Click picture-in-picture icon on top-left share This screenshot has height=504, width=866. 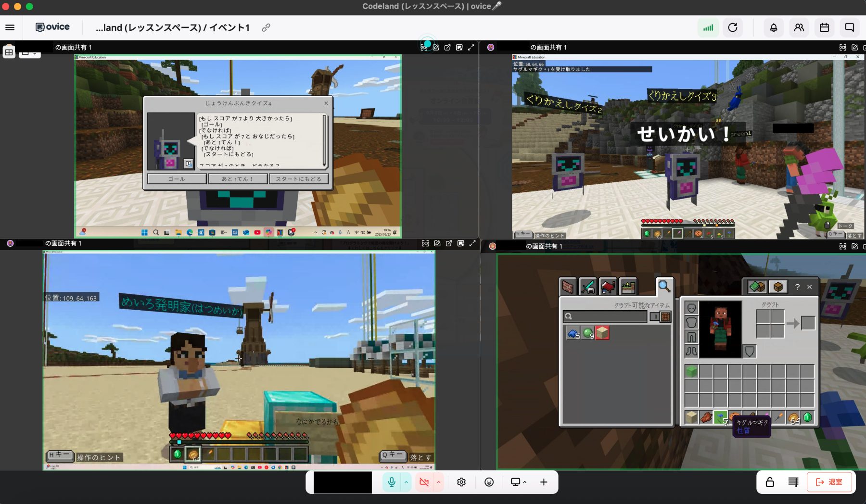click(x=459, y=47)
